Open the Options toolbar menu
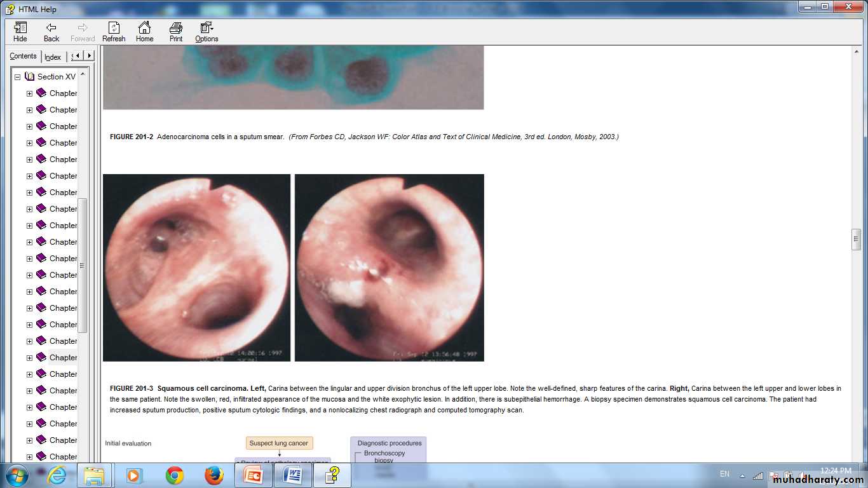This screenshot has width=868, height=488. coord(207,32)
